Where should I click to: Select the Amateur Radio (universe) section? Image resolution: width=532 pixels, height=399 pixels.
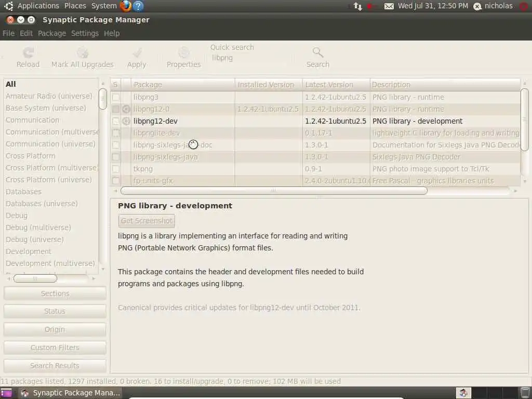coord(51,96)
